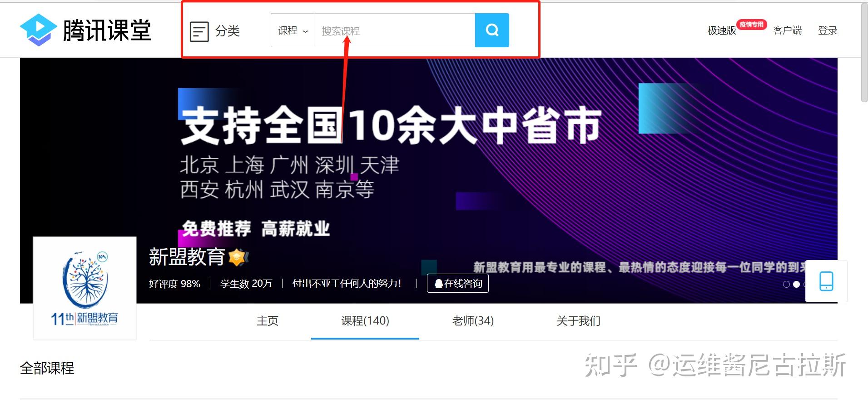
Task: Focus the 搜索课程 search input field
Action: tap(394, 30)
